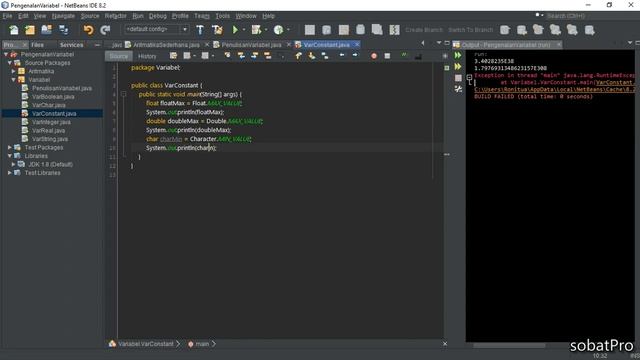This screenshot has width=640, height=360.
Task: Click the Switch To Branch button
Action: pyautogui.click(x=471, y=30)
